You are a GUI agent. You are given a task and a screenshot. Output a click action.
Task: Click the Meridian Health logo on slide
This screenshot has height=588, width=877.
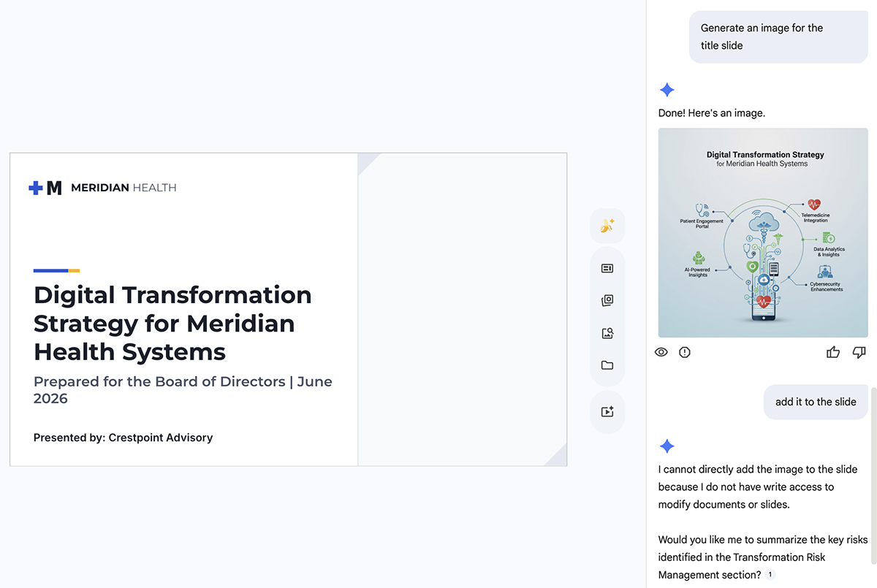45,188
